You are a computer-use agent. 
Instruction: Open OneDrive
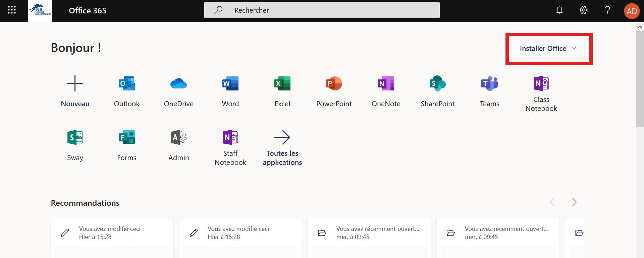click(179, 91)
